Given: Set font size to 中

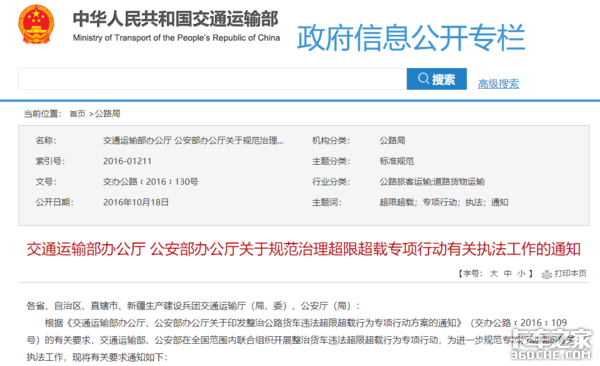Looking at the screenshot, I should 507,273.
